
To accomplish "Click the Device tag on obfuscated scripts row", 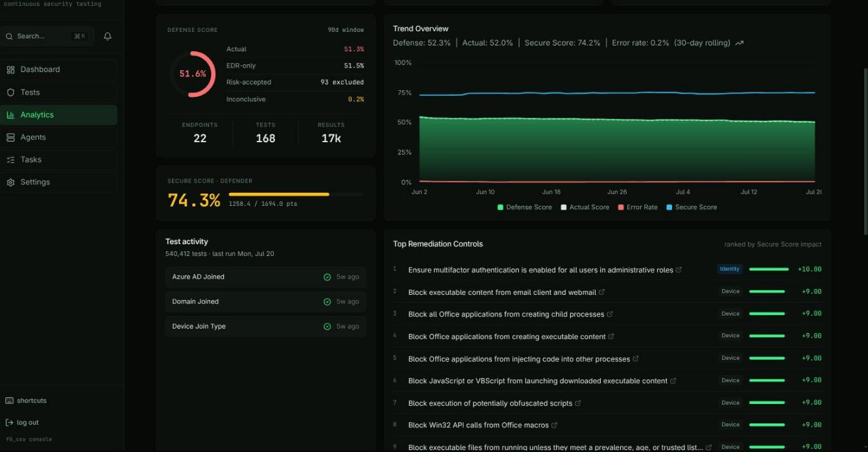I will point(730,403).
